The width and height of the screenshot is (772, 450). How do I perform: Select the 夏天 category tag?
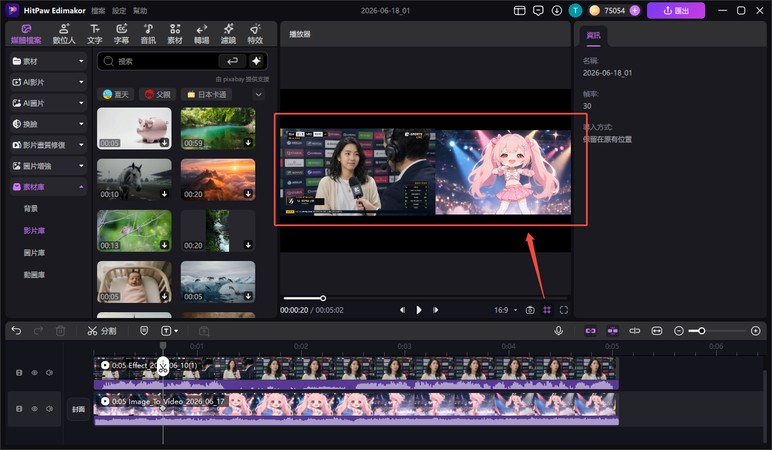point(116,95)
